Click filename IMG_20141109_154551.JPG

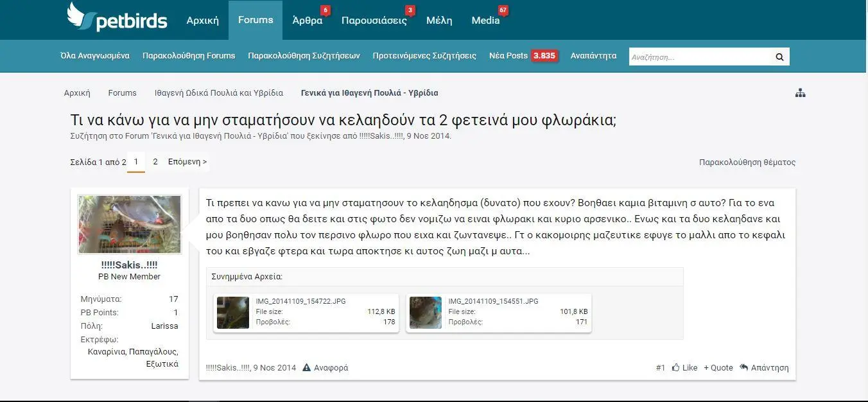pos(493,301)
